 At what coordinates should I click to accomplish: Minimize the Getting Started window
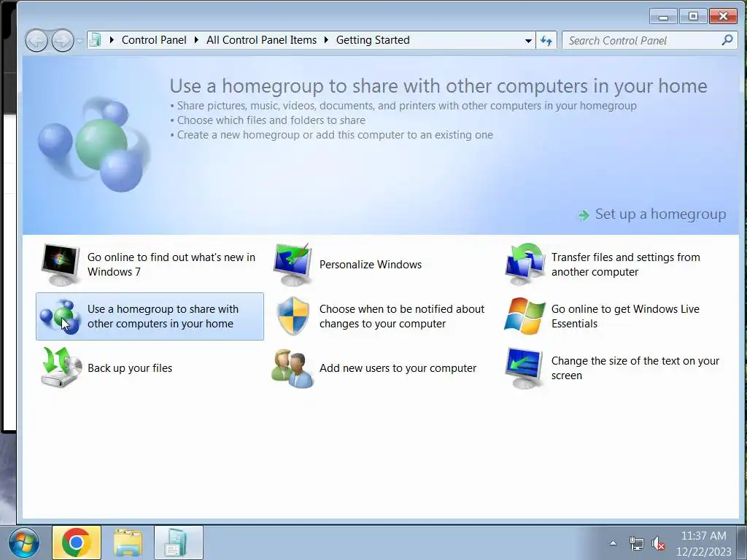(x=663, y=17)
